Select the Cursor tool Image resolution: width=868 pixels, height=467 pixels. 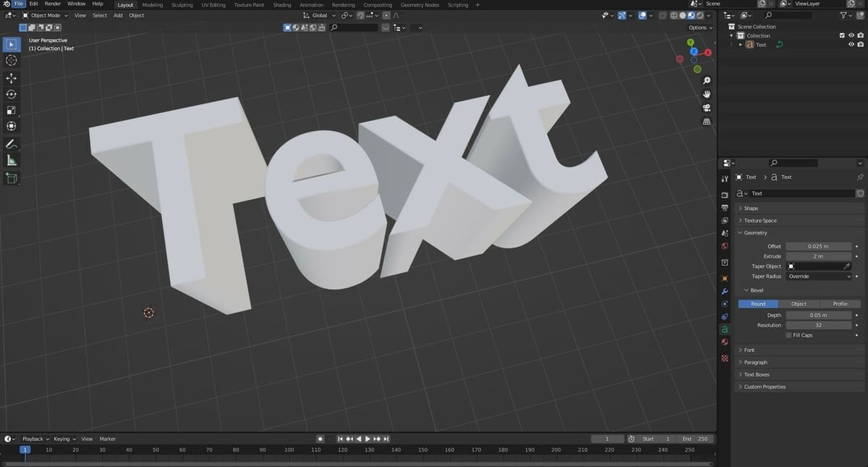(x=12, y=60)
